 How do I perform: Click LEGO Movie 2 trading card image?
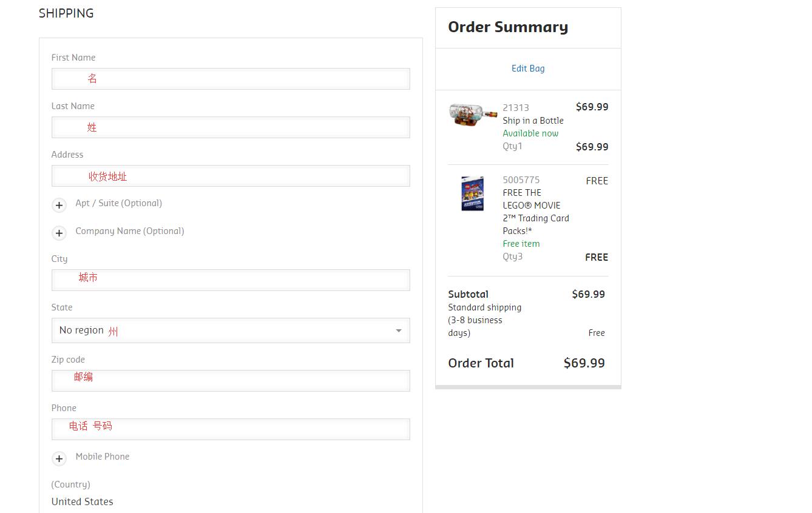[x=472, y=193]
